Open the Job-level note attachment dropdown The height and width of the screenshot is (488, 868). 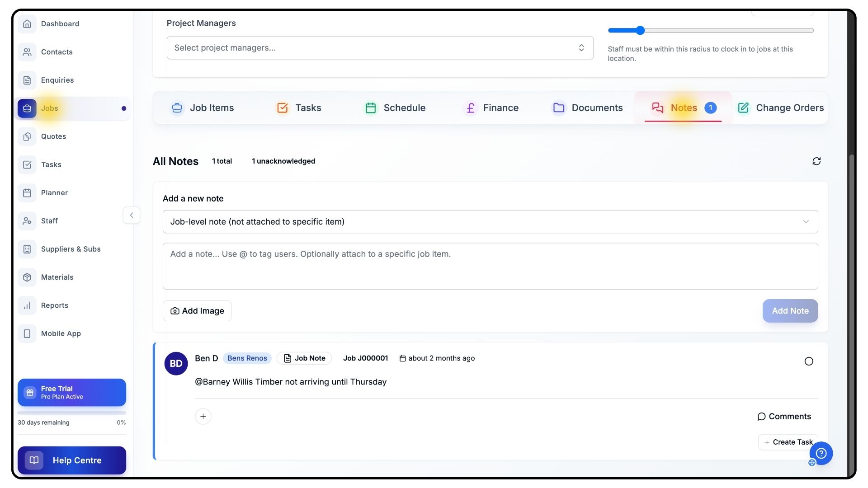(x=490, y=222)
